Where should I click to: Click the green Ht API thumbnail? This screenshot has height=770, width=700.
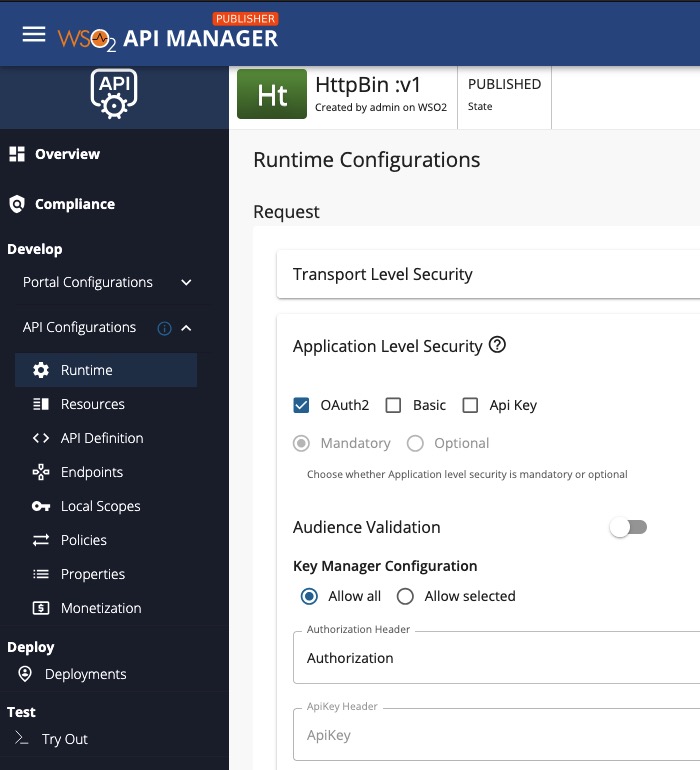pos(272,94)
